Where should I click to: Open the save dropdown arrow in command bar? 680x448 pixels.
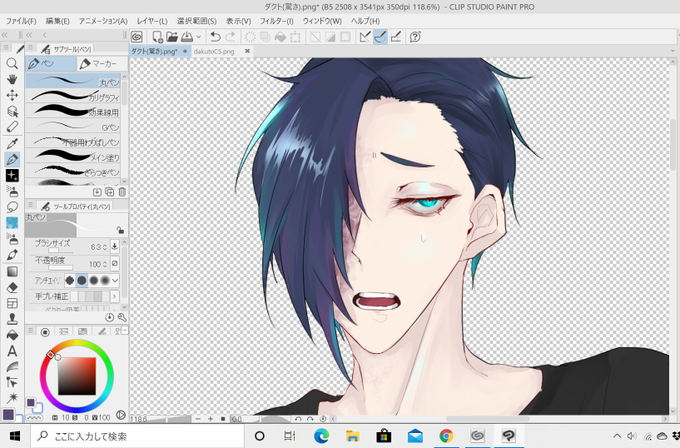click(199, 37)
